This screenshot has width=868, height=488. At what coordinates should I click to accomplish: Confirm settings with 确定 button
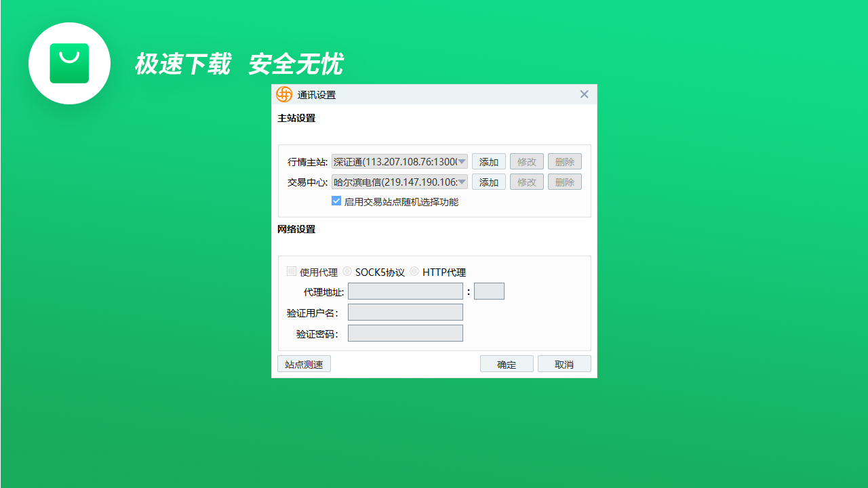pos(507,364)
